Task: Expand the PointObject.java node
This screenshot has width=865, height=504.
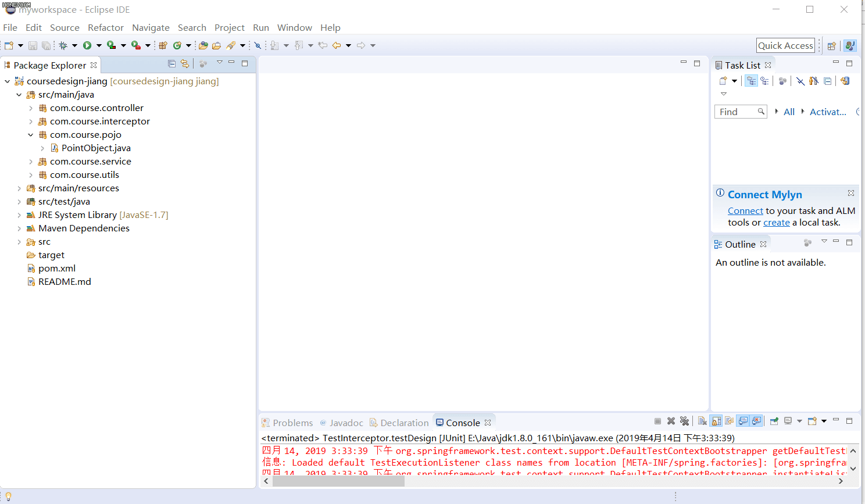Action: click(x=42, y=148)
